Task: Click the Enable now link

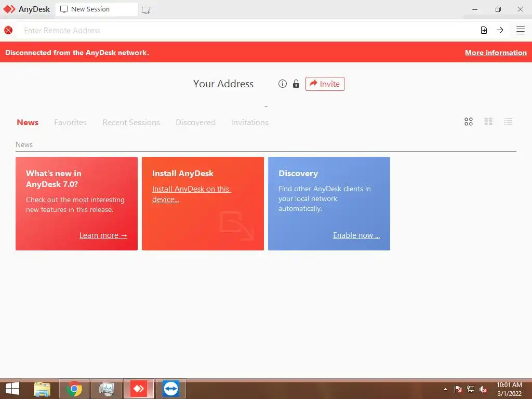Action: point(356,235)
